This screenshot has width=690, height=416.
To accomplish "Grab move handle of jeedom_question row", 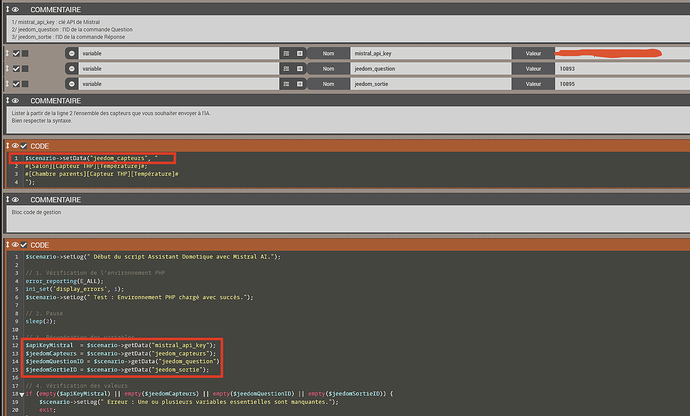I will coord(7,69).
